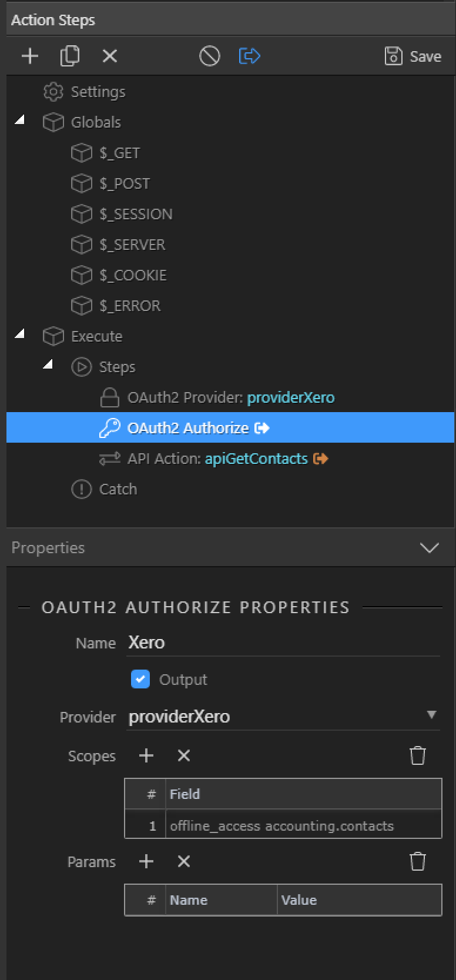The height and width of the screenshot is (980, 456).
Task: Click the Save button
Action: click(x=413, y=56)
